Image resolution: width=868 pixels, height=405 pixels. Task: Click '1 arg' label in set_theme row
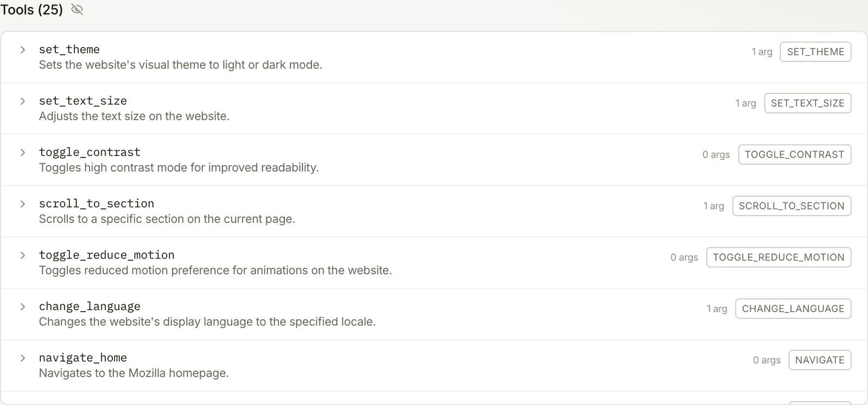pos(762,52)
